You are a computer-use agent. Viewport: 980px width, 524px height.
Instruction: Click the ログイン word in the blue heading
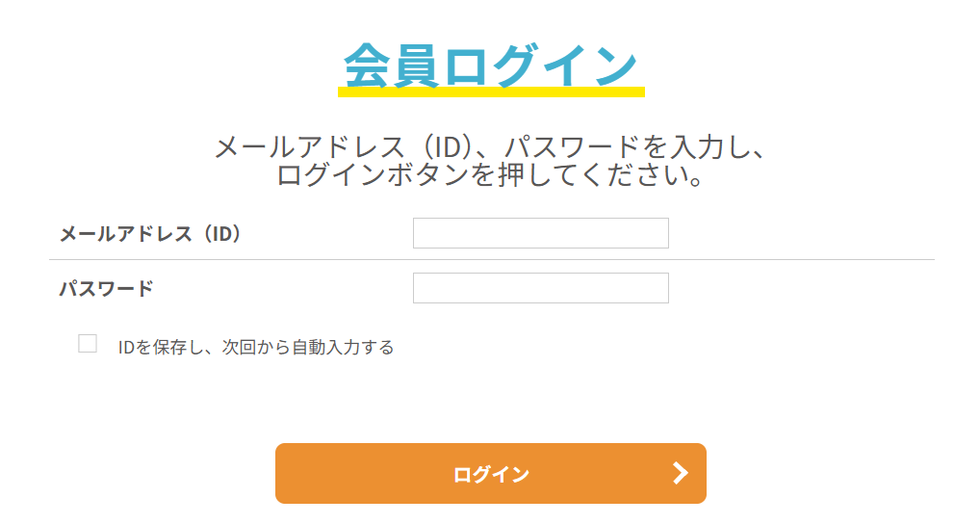[x=539, y=65]
